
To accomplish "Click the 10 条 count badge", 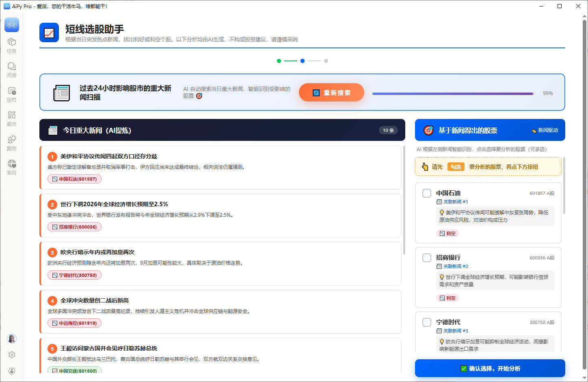I will click(x=388, y=130).
